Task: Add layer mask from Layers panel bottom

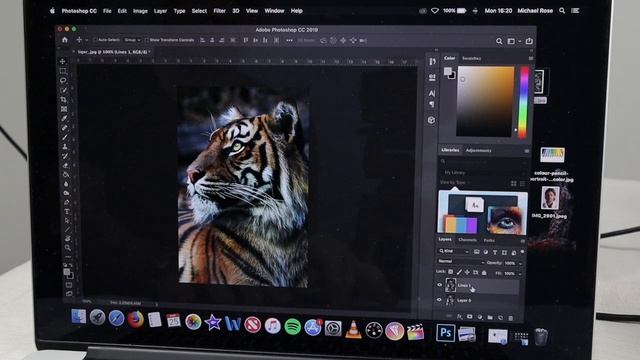Action: coord(469,317)
